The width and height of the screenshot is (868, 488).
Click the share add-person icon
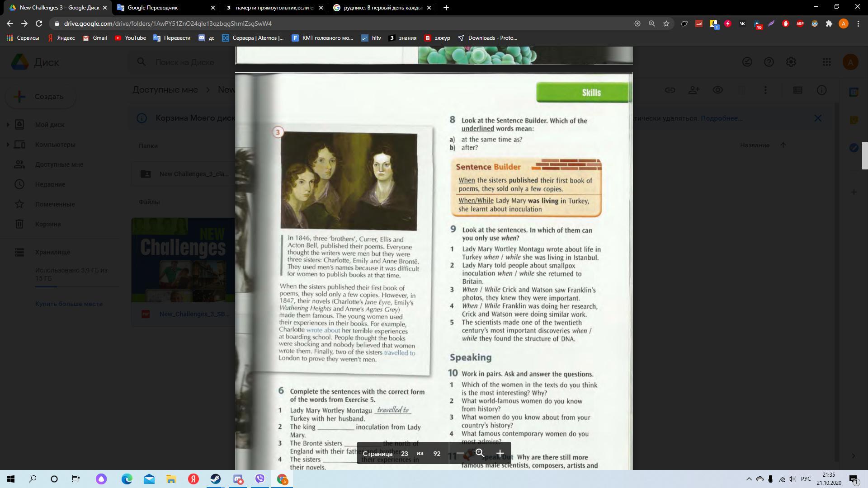click(694, 90)
